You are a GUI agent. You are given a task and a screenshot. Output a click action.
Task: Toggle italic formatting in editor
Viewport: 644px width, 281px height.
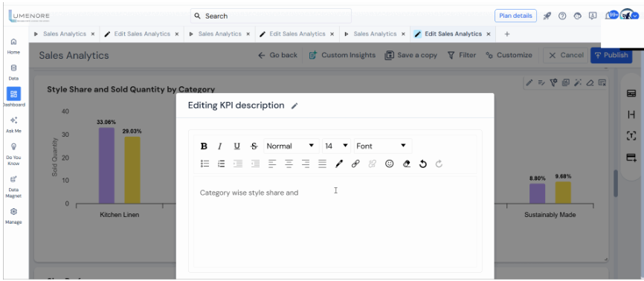point(219,146)
